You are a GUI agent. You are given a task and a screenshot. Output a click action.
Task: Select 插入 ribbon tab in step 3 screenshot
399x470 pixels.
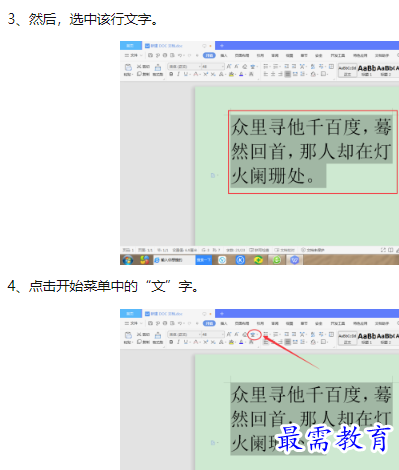point(224,55)
